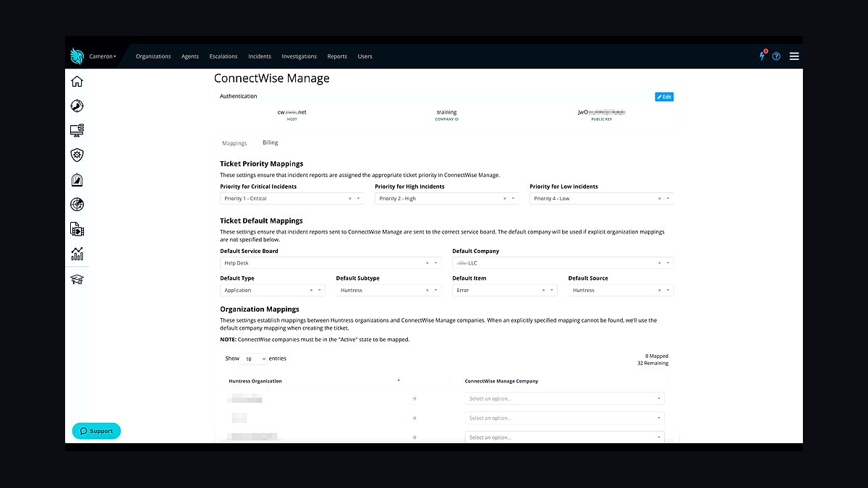Image resolution: width=868 pixels, height=488 pixels.
Task: Clear the Default Company LLC selection
Action: tap(660, 263)
